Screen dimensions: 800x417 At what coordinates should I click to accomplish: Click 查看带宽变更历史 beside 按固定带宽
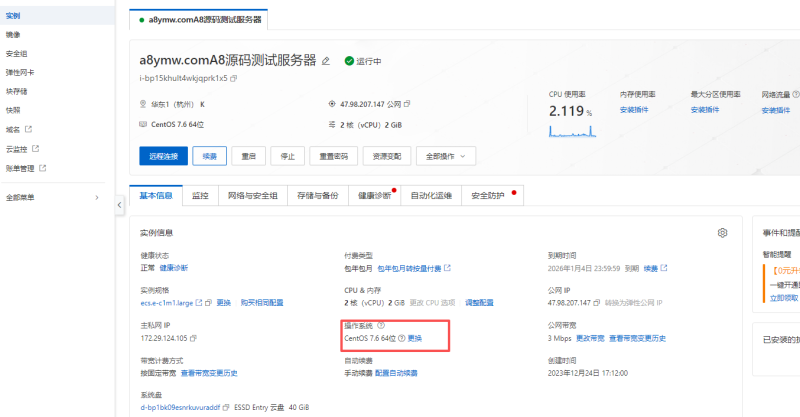(x=209, y=374)
